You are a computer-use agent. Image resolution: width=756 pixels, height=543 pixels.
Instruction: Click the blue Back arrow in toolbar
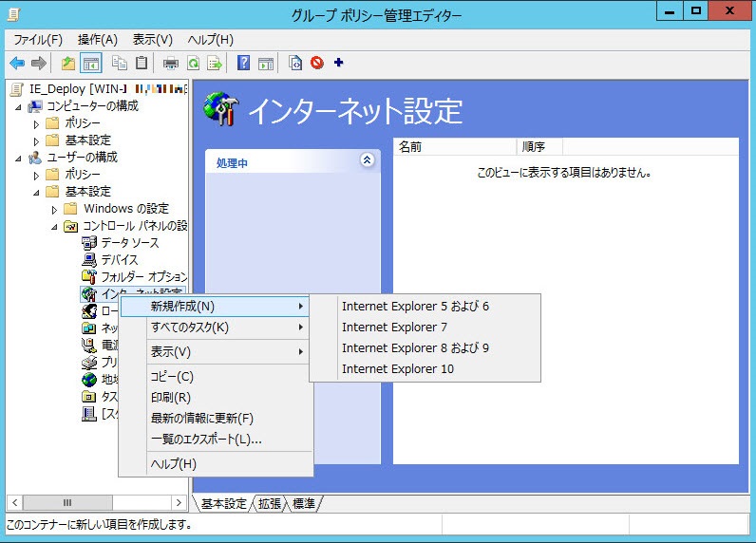[16, 64]
